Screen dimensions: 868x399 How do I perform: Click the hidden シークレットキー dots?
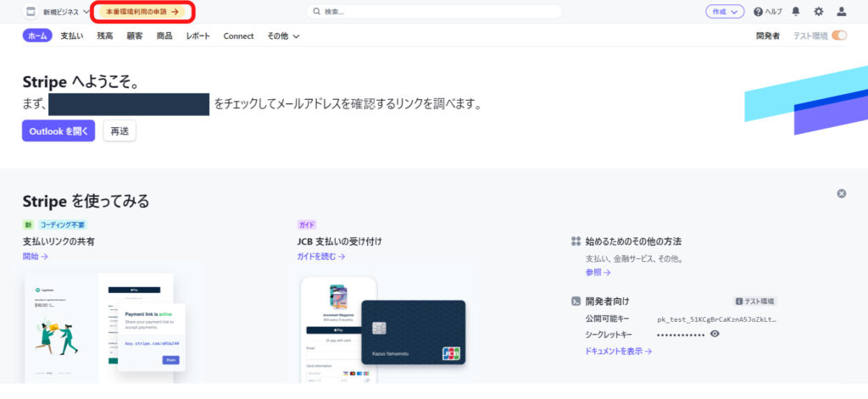click(681, 335)
